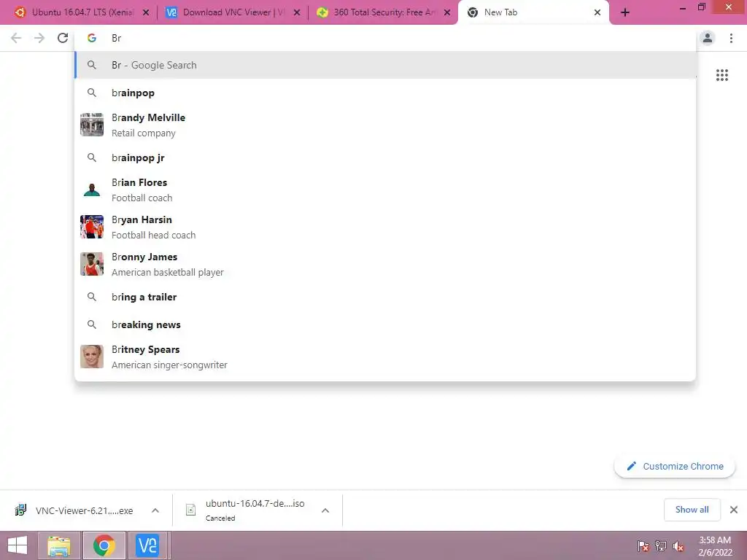The width and height of the screenshot is (747, 560).
Task: Click the Action Center flag tray icon
Action: click(643, 546)
